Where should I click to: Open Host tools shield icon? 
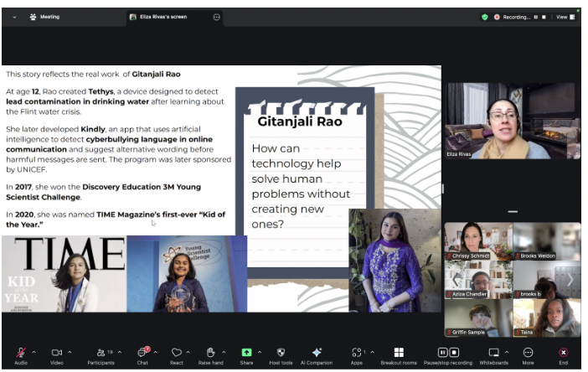tap(281, 353)
